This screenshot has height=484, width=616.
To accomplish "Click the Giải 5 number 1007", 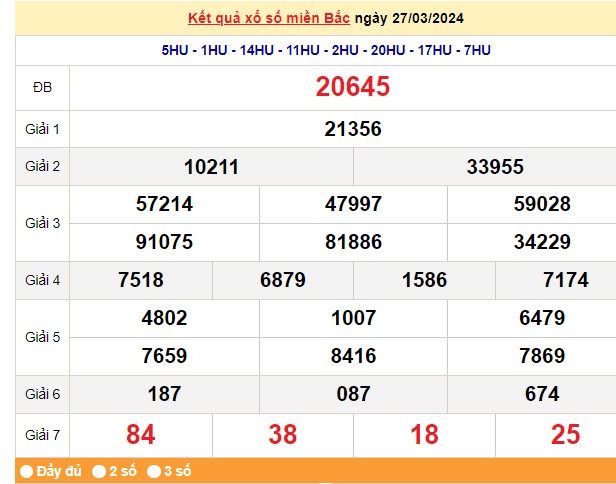I will tap(352, 318).
